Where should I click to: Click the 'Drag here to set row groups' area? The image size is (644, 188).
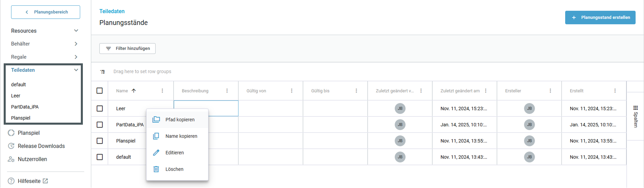(x=142, y=72)
